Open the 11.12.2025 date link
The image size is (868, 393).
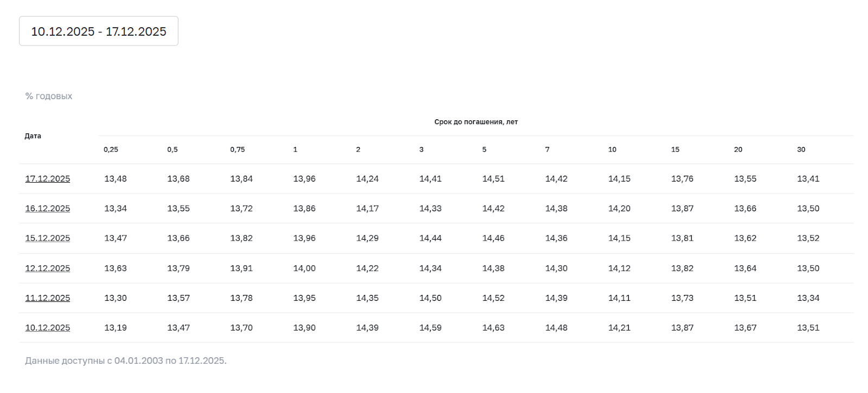(x=48, y=298)
